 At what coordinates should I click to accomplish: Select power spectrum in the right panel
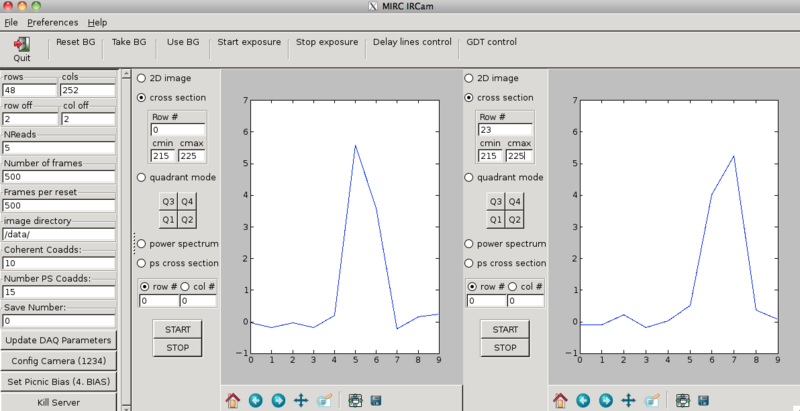(468, 244)
